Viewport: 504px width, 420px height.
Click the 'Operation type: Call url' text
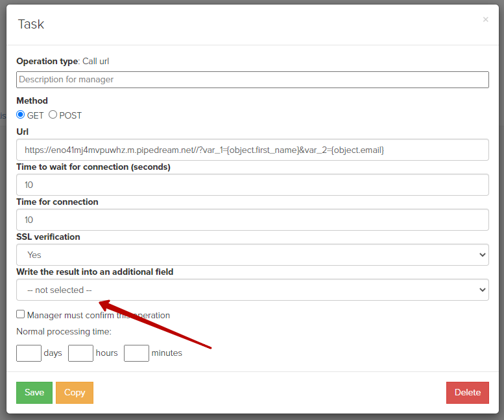63,62
